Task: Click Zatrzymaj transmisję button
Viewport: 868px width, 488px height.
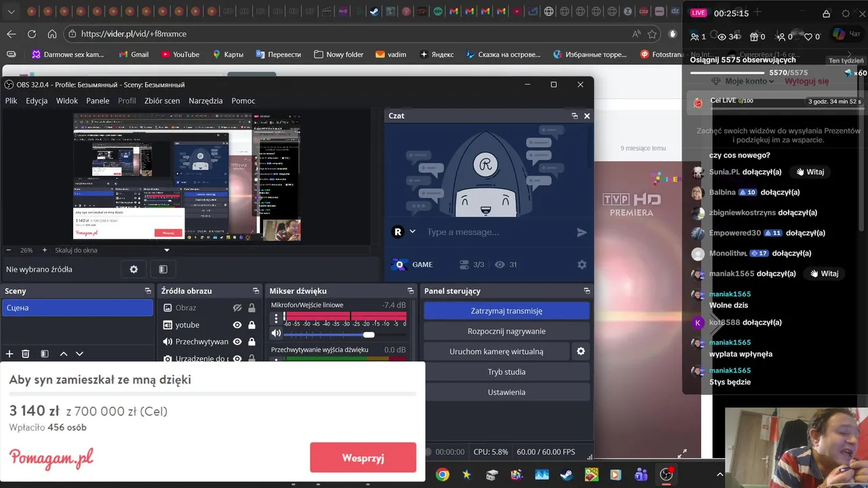Action: tap(507, 311)
